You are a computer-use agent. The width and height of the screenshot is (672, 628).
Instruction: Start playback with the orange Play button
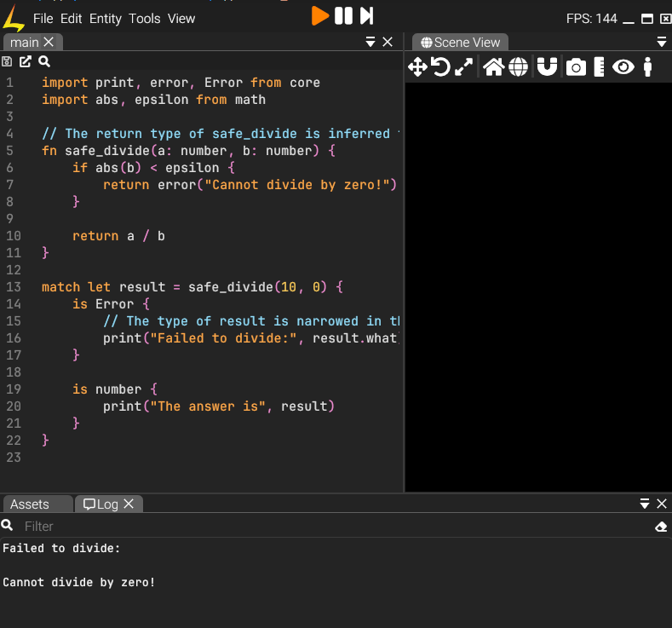319,16
